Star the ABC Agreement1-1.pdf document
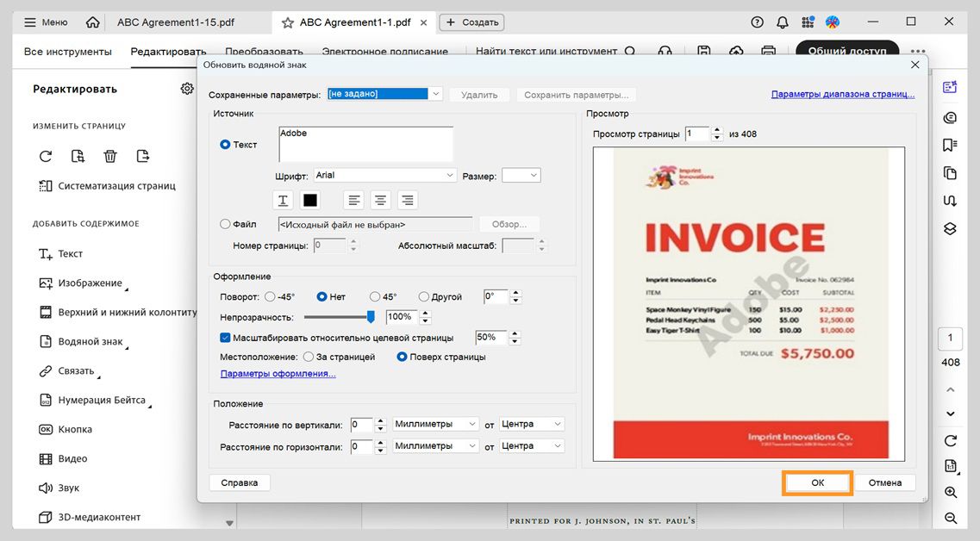980x541 pixels. 288,22
